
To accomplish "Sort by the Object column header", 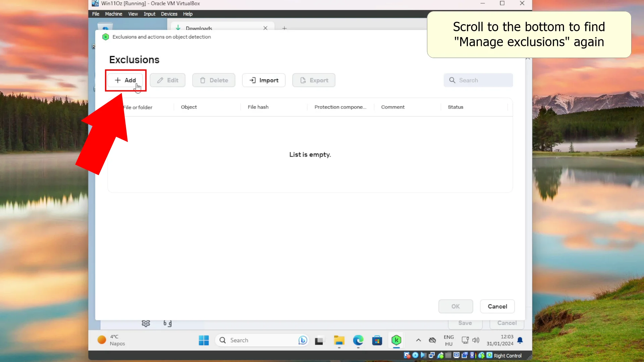I will click(x=189, y=107).
